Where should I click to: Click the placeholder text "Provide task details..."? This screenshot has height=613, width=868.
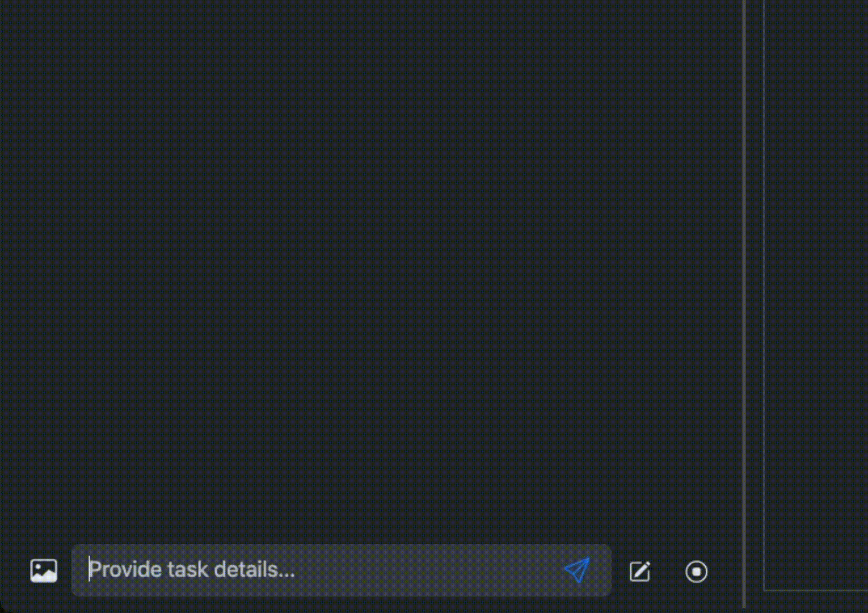point(192,569)
